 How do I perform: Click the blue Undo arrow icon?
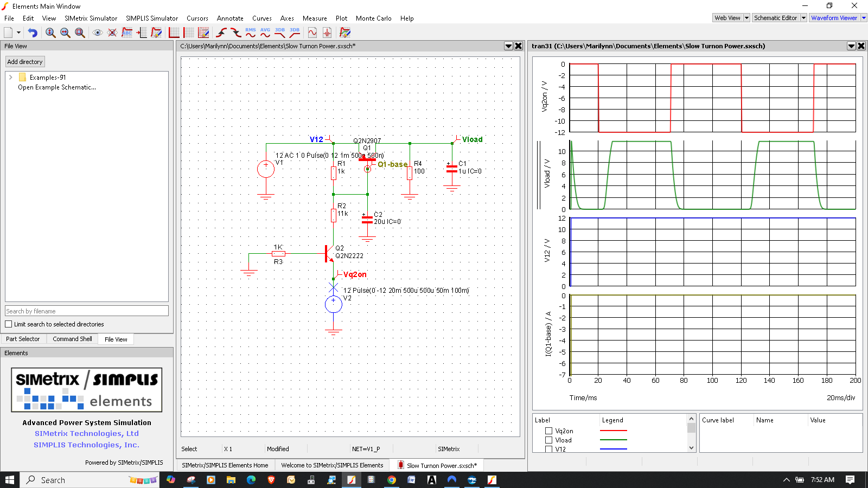pos(33,33)
